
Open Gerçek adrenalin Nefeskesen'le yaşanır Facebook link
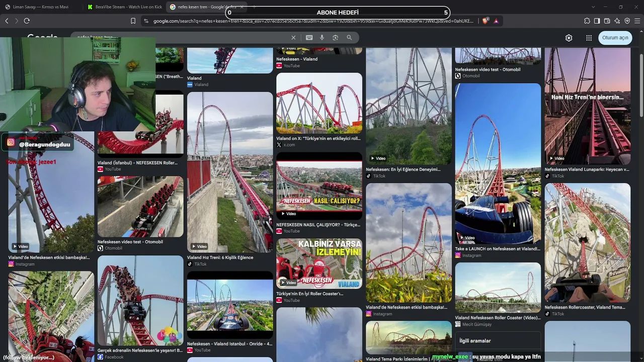(x=140, y=350)
